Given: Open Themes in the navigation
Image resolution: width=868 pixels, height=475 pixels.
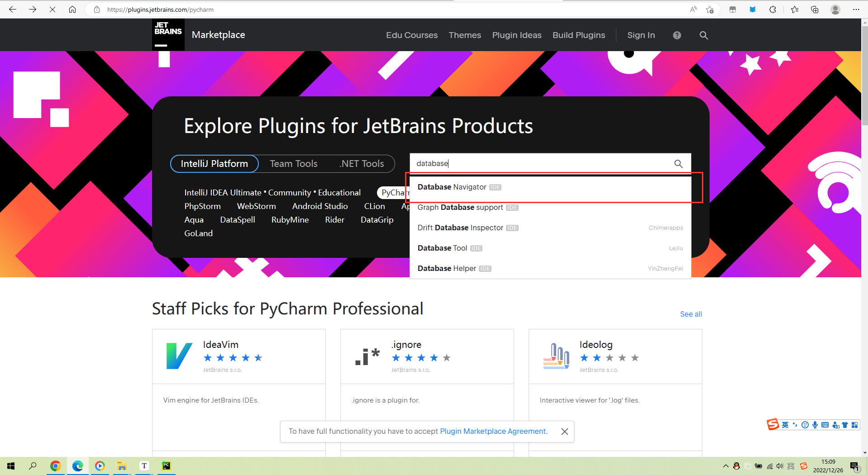Looking at the screenshot, I should pyautogui.click(x=465, y=35).
